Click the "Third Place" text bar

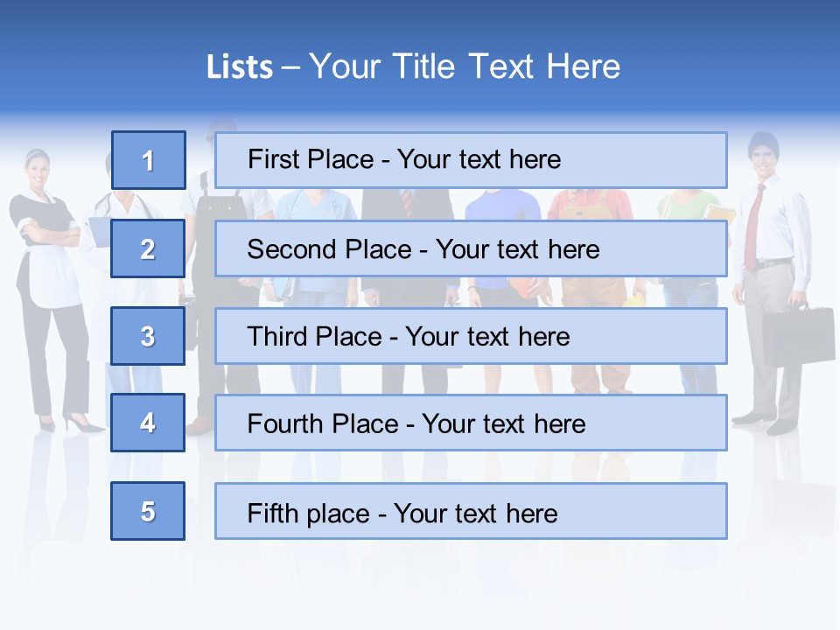[471, 336]
